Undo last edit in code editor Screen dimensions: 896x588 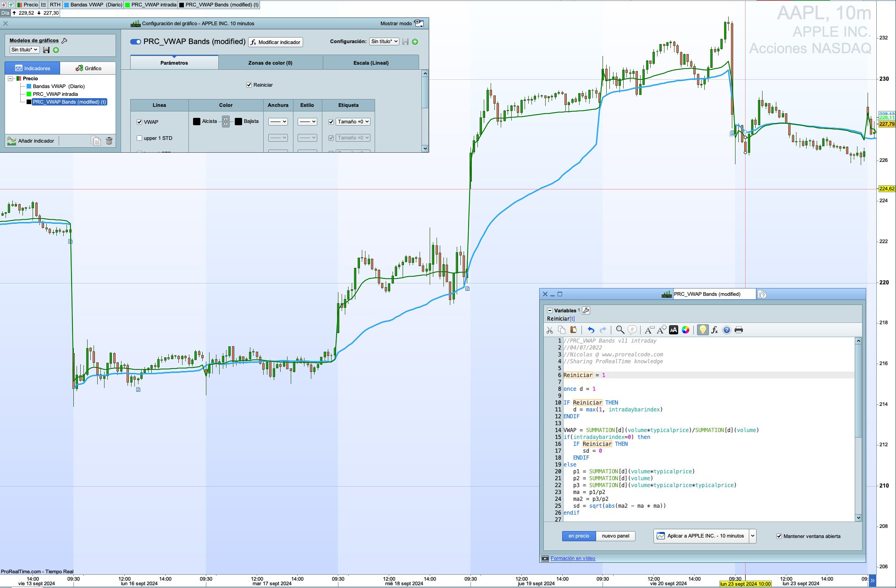point(591,330)
